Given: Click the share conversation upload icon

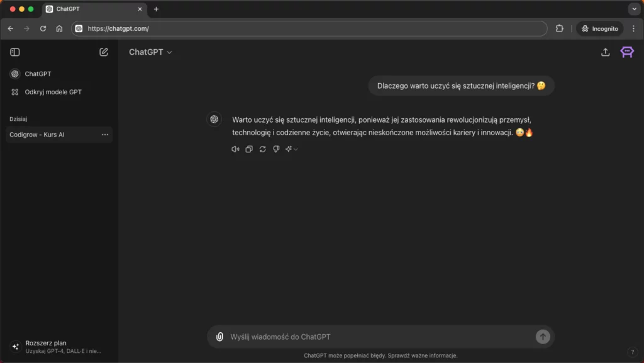Looking at the screenshot, I should [x=605, y=52].
